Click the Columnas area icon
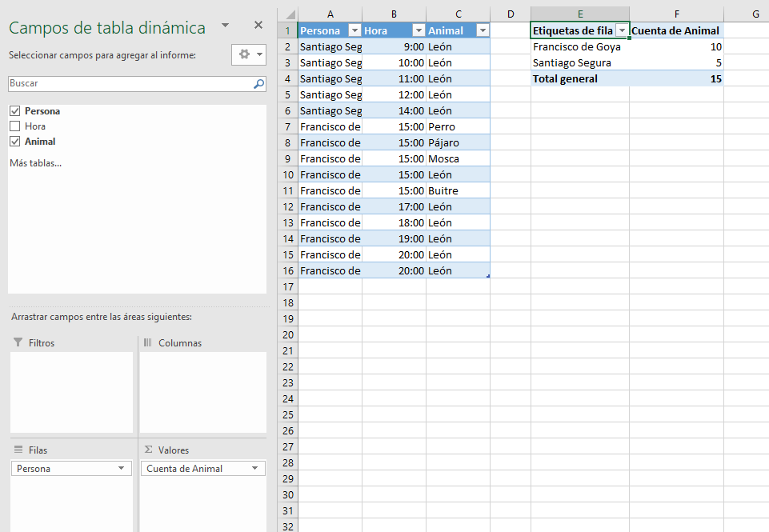Screen dimensions: 769x532 coord(147,342)
